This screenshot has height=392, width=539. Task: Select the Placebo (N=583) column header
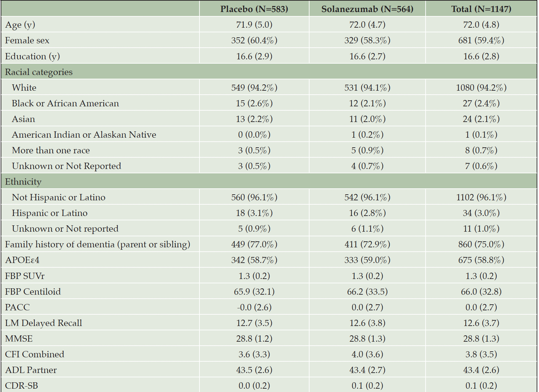coord(254,9)
